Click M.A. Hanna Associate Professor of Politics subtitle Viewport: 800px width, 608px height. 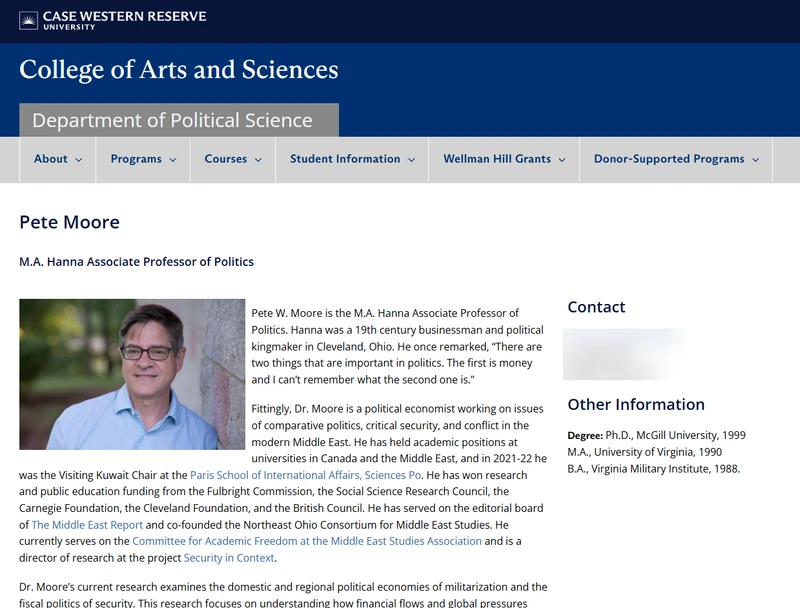click(x=136, y=262)
